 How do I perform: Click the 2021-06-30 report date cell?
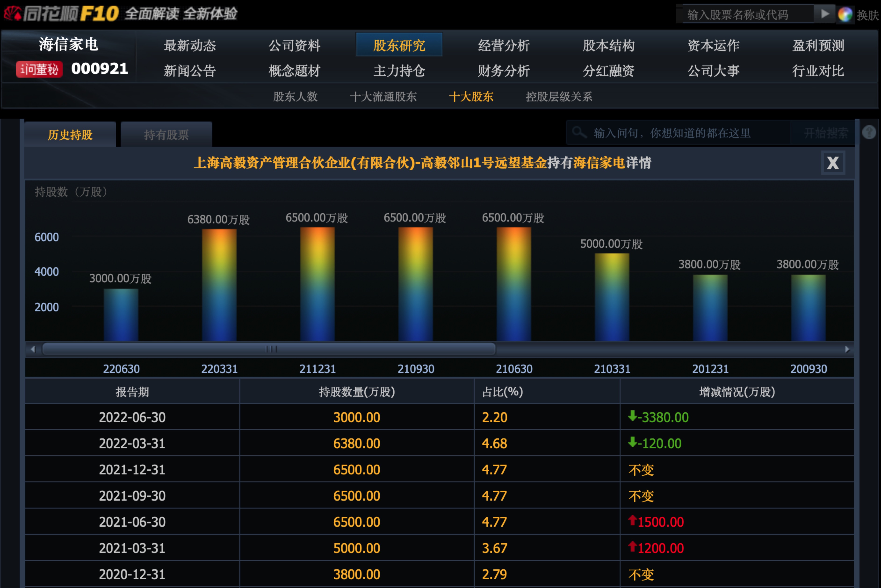[132, 522]
